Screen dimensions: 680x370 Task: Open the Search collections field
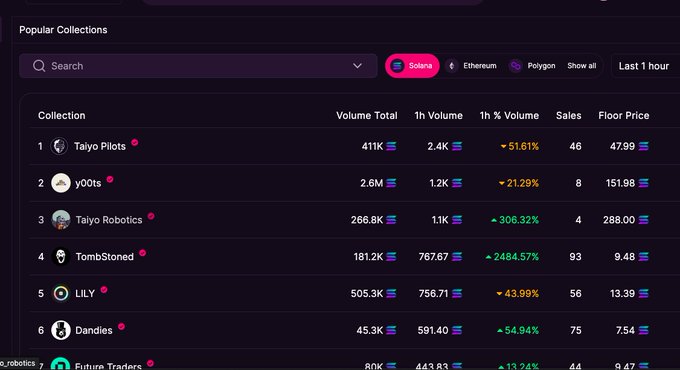(x=198, y=66)
